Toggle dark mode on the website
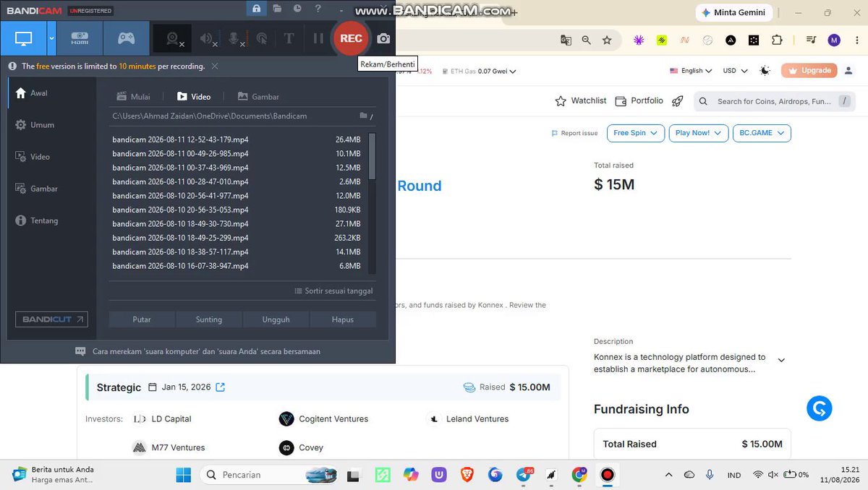 [765, 71]
